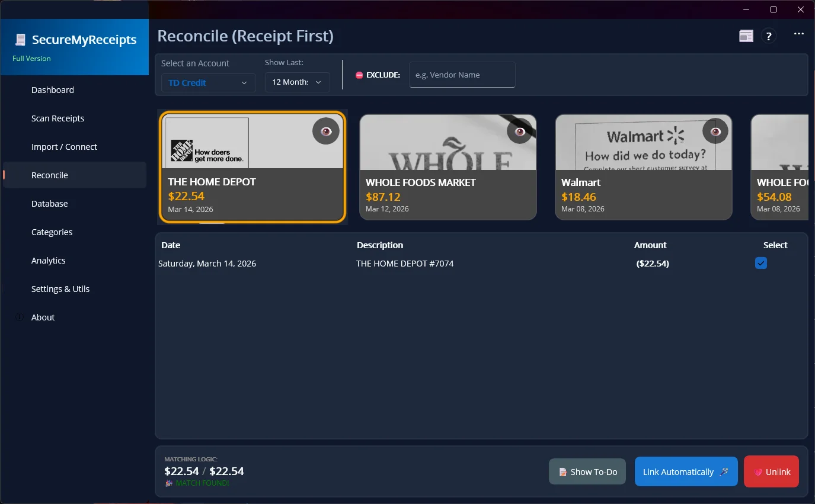This screenshot has height=504, width=815.
Task: Click the Home Depot card's 'Mar 14, 2026' date
Action: (x=190, y=209)
